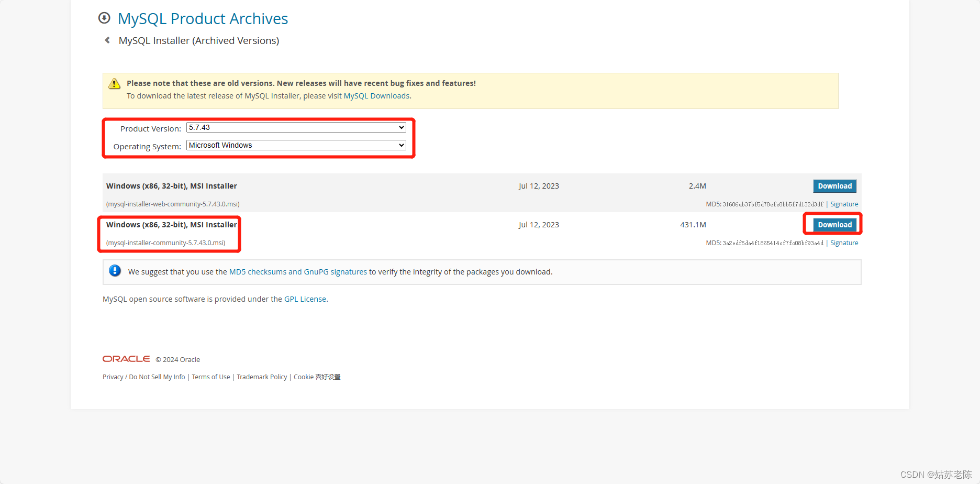980x484 pixels.
Task: Click Jul 12, 2023 date in first row
Action: click(539, 186)
